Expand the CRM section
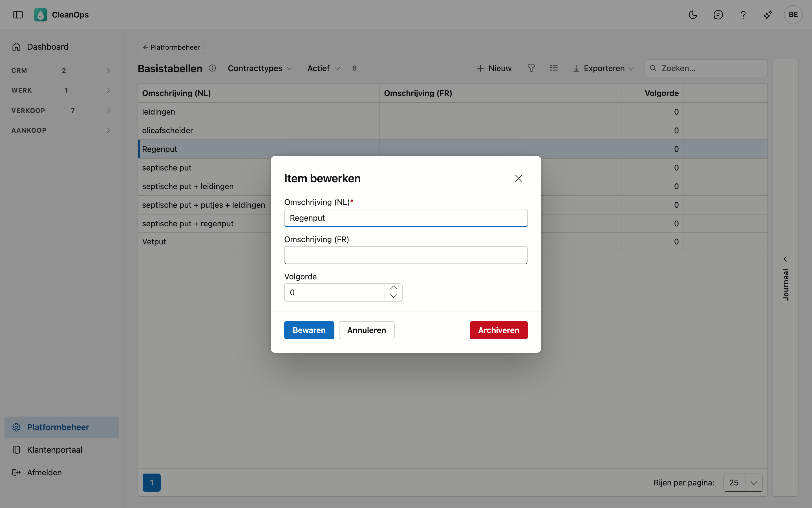Image resolution: width=812 pixels, height=508 pixels. 61,71
